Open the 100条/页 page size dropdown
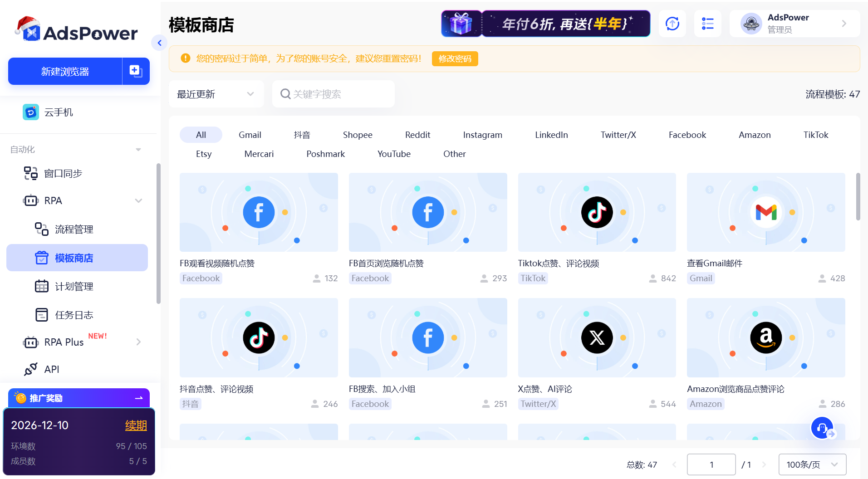This screenshot has height=479, width=868. (812, 464)
